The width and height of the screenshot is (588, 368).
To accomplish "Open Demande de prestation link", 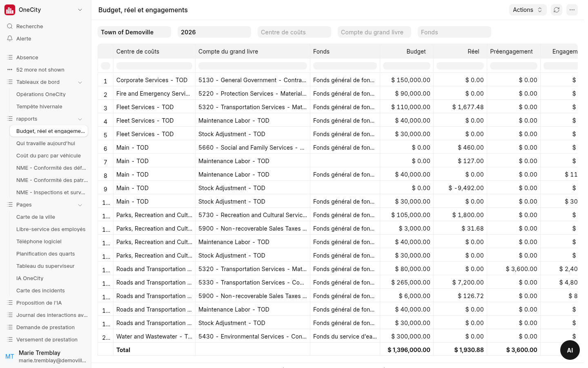I will coord(45,327).
